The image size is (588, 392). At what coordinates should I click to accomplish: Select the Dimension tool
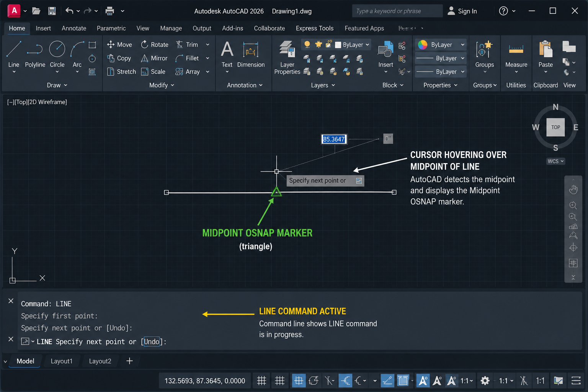pyautogui.click(x=251, y=54)
